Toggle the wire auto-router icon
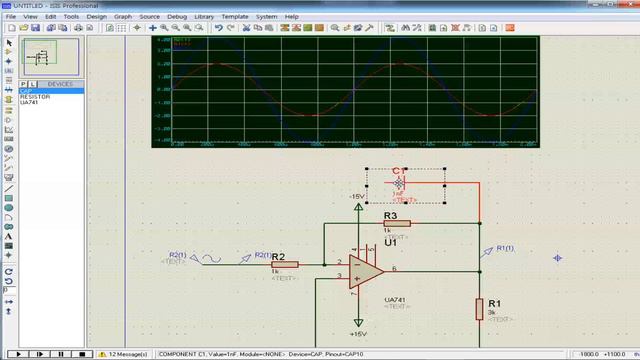This screenshot has width=640, height=360. pos(390,28)
